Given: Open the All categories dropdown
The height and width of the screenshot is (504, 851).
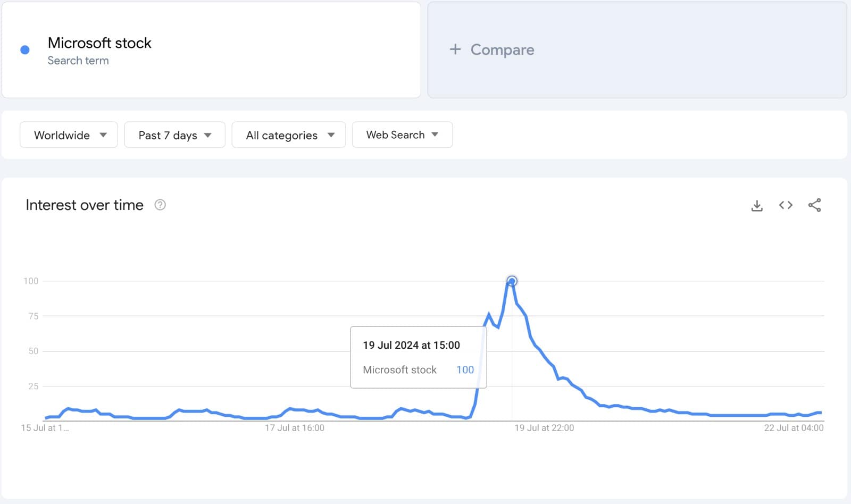Looking at the screenshot, I should [x=289, y=135].
